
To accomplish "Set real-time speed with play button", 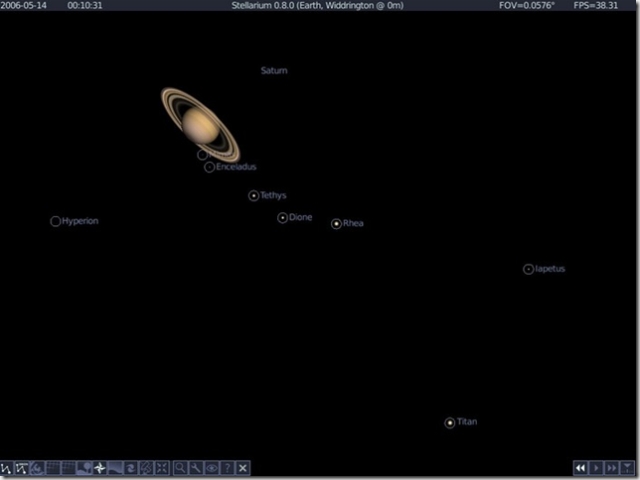I will [596, 468].
